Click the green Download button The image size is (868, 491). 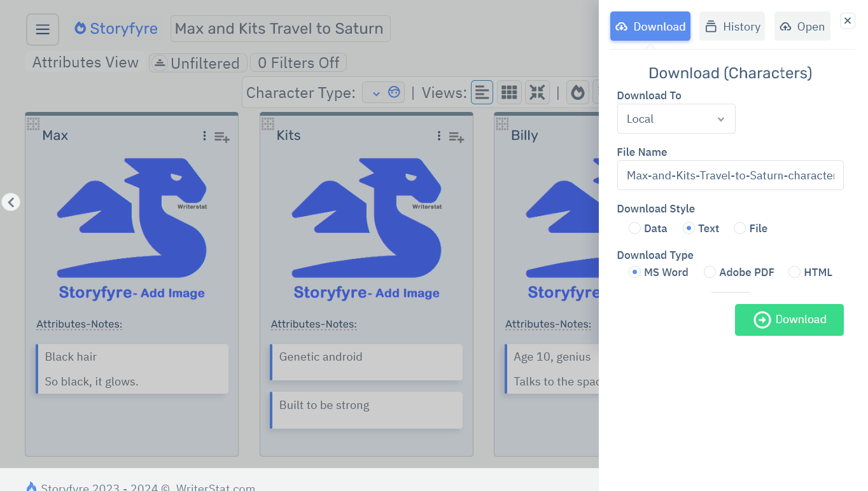coord(789,320)
